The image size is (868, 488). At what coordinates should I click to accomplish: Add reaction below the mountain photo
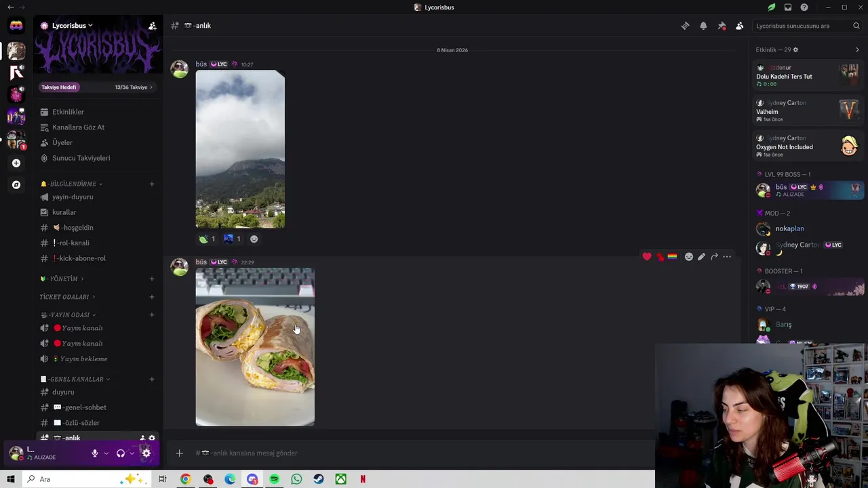(x=254, y=239)
